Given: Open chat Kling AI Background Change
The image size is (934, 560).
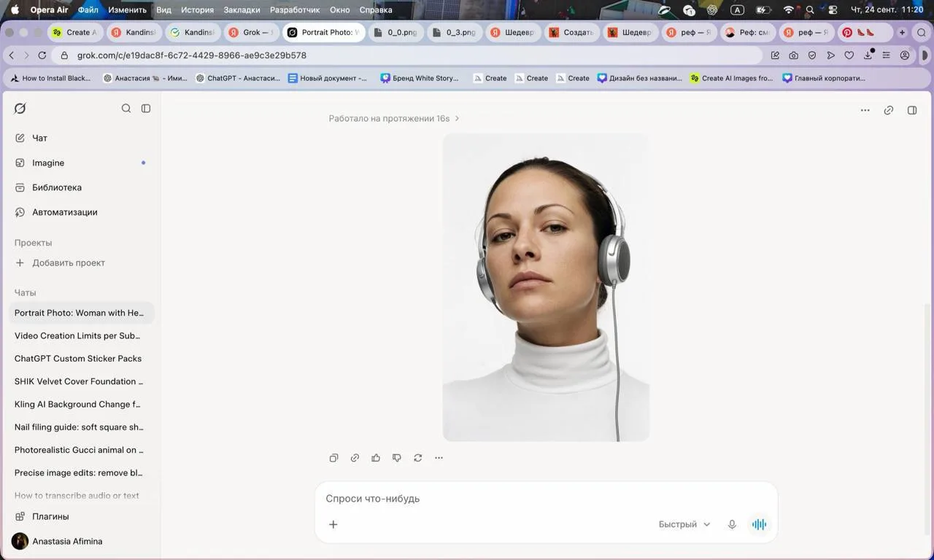Looking at the screenshot, I should tap(82, 404).
